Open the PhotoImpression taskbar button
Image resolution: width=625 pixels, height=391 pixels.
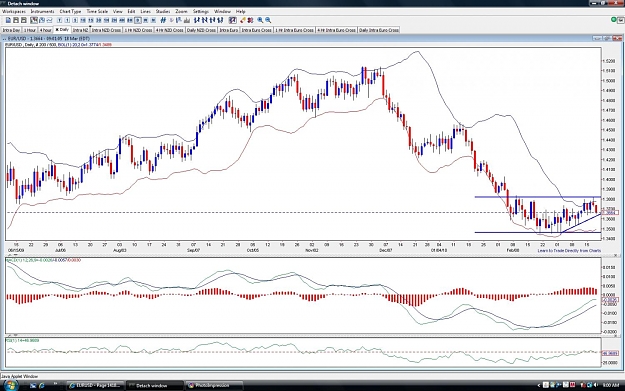click(214, 385)
